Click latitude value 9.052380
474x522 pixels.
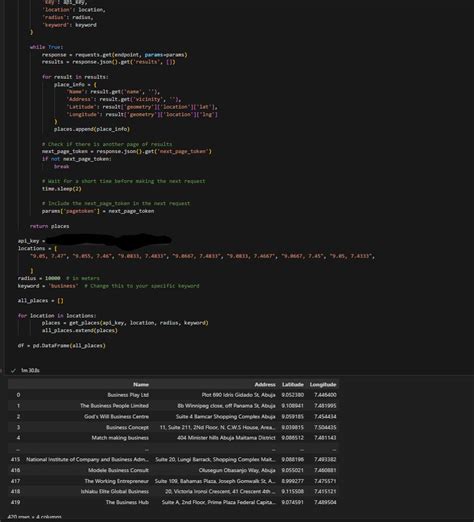[292, 395]
